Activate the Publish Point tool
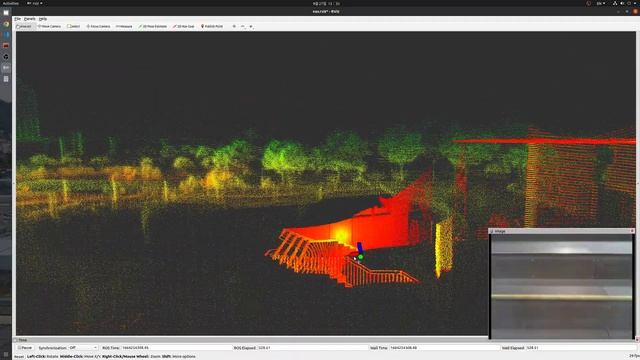This screenshot has height=360, width=640. coord(212,27)
